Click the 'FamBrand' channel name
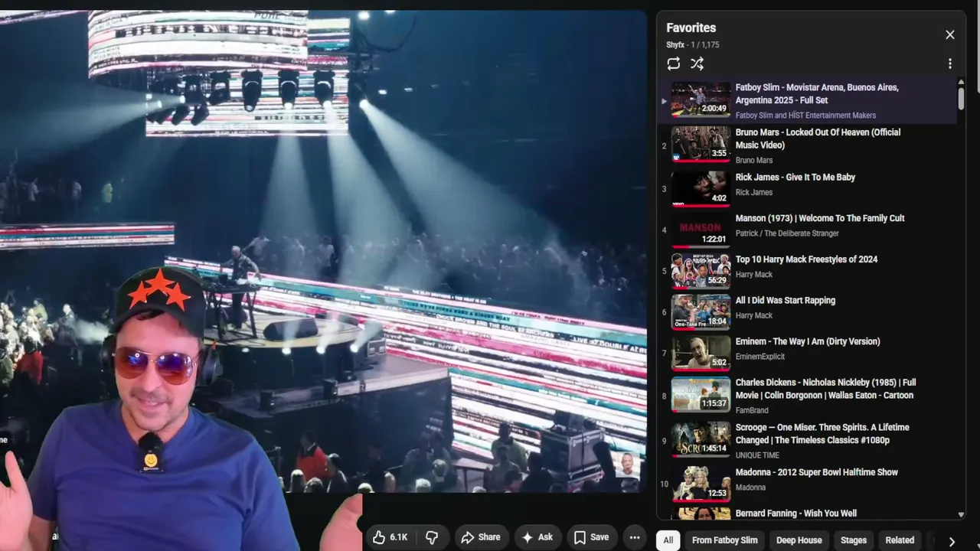The width and height of the screenshot is (980, 551). [x=752, y=411]
